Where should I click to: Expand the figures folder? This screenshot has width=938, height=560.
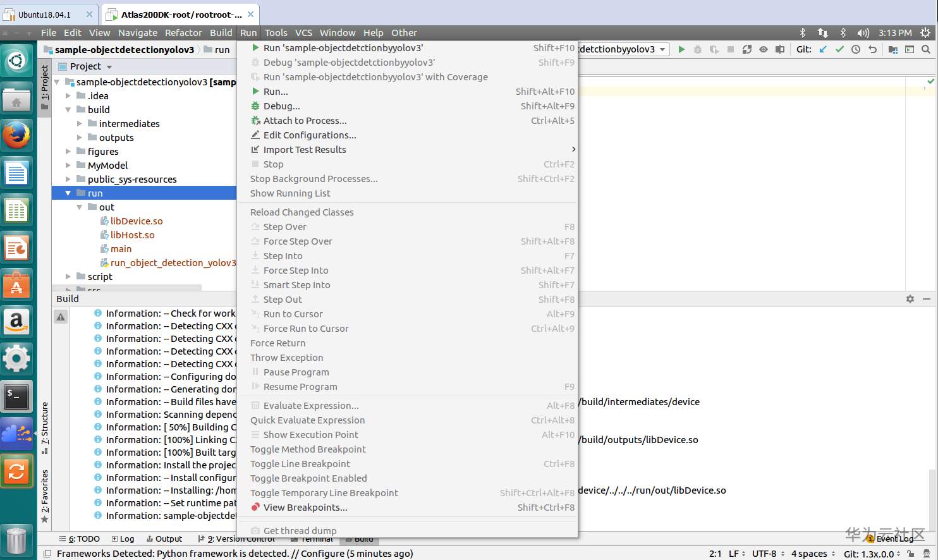tap(68, 152)
